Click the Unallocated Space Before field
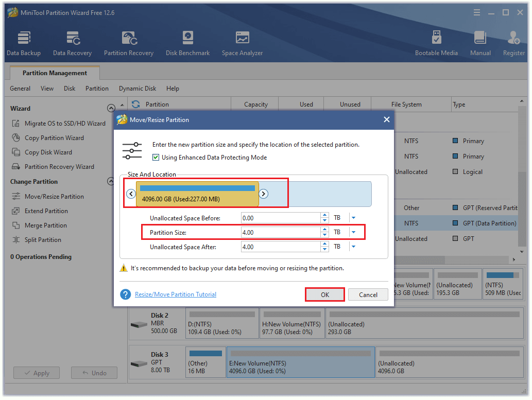 (281, 218)
